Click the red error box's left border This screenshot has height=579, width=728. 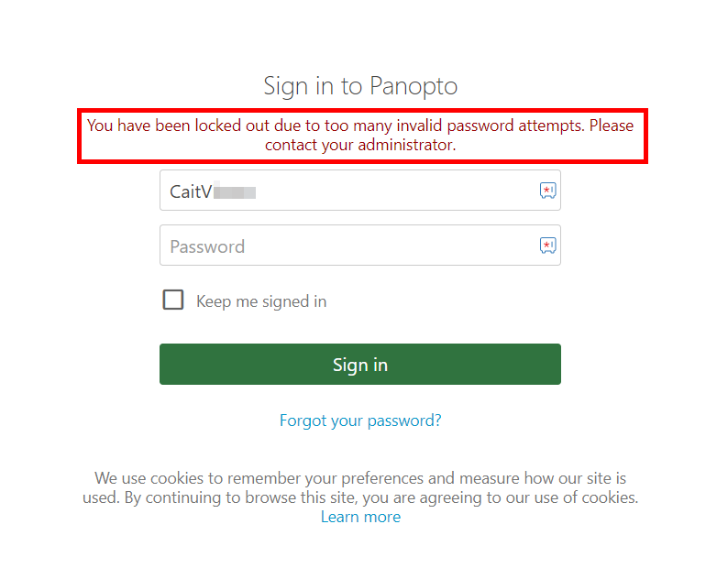coord(80,136)
